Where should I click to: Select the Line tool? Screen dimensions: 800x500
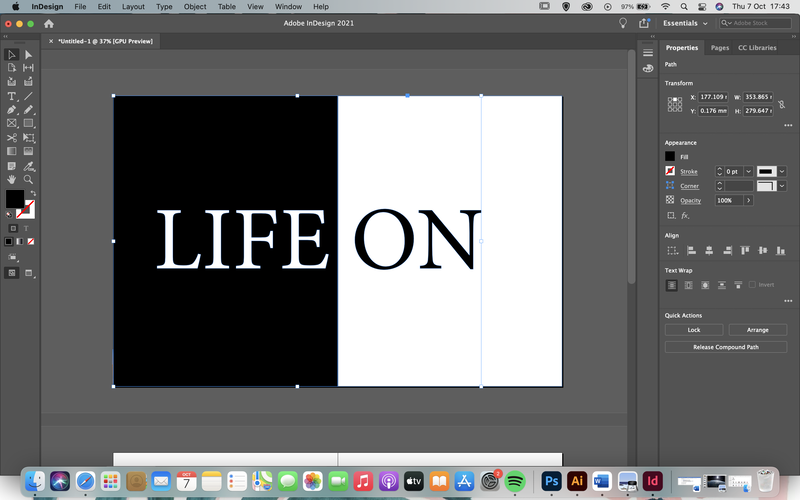click(x=29, y=96)
